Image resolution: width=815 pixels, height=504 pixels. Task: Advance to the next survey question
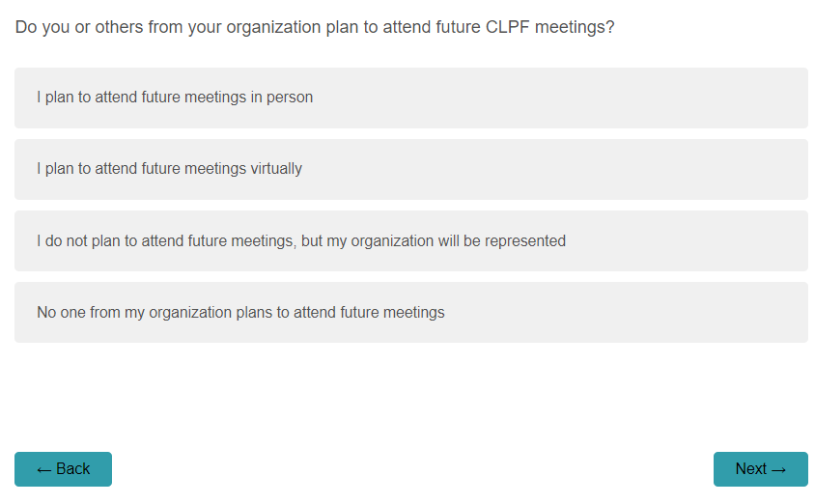[760, 469]
